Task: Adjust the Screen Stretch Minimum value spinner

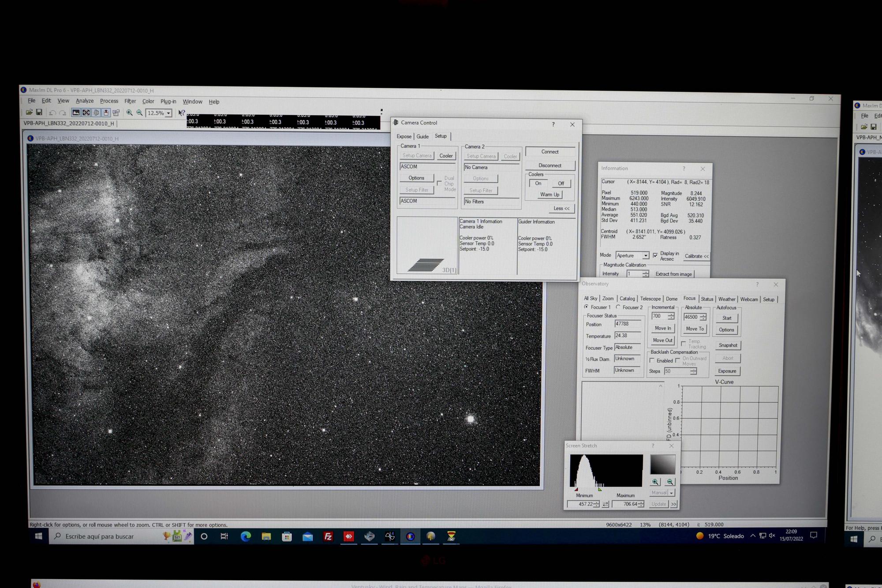Action: coord(597,504)
